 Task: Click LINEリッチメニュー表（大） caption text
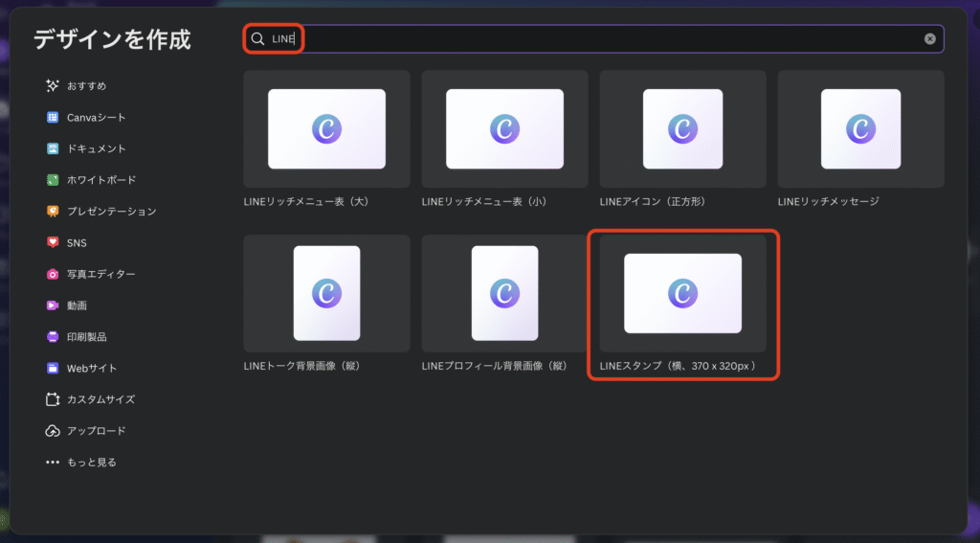(x=306, y=201)
